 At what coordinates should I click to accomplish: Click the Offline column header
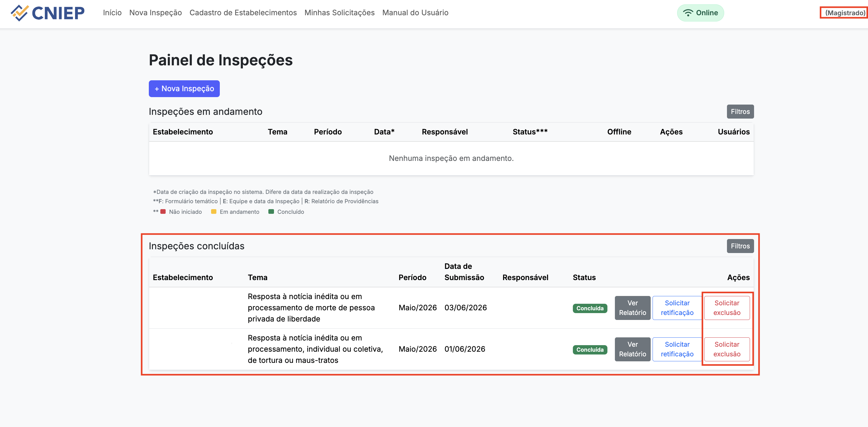pos(619,132)
